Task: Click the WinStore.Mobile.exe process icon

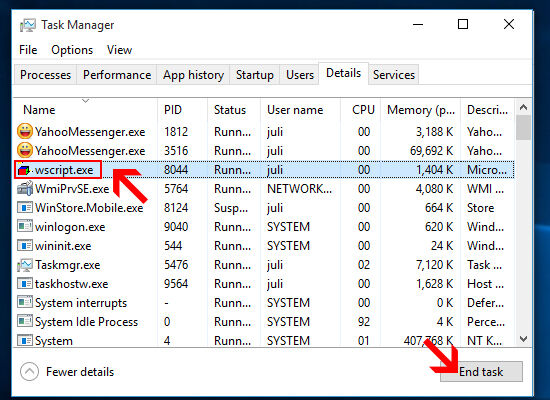Action: click(x=25, y=208)
